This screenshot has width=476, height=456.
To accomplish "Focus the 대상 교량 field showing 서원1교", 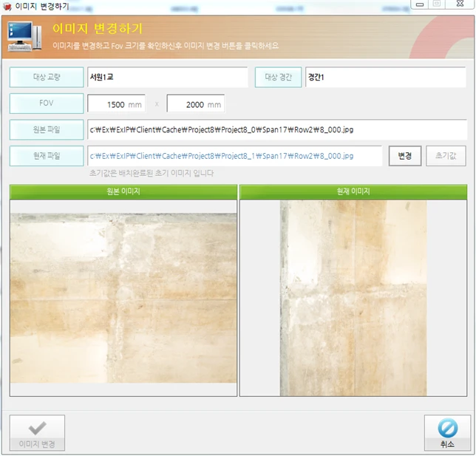I will (x=168, y=77).
